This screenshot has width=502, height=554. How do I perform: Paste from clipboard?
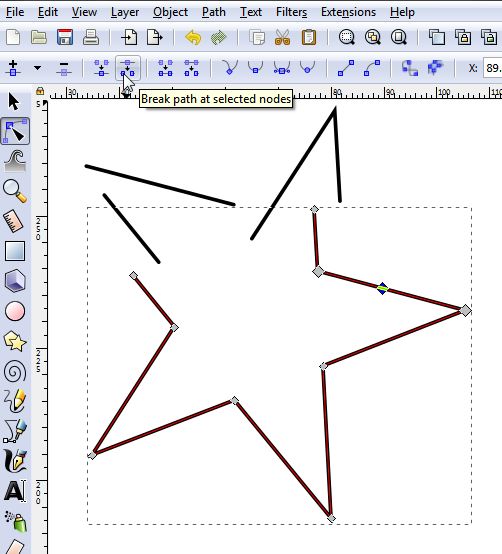coord(308,37)
